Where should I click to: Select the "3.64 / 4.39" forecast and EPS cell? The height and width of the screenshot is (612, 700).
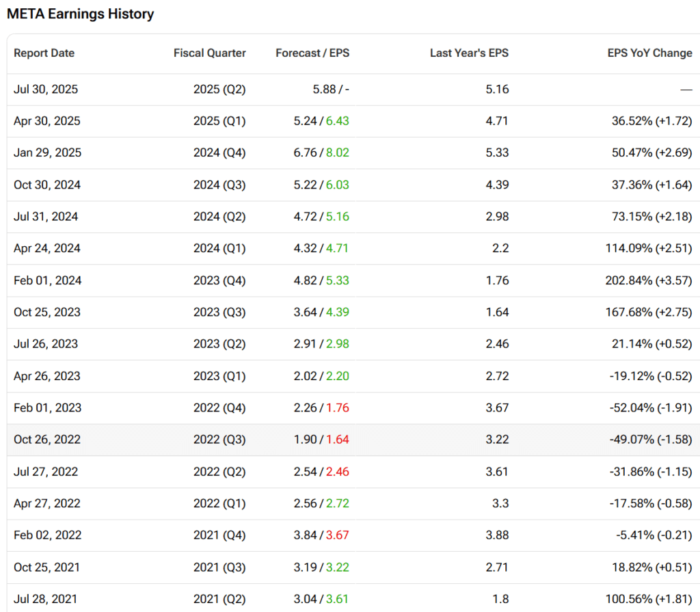point(321,312)
